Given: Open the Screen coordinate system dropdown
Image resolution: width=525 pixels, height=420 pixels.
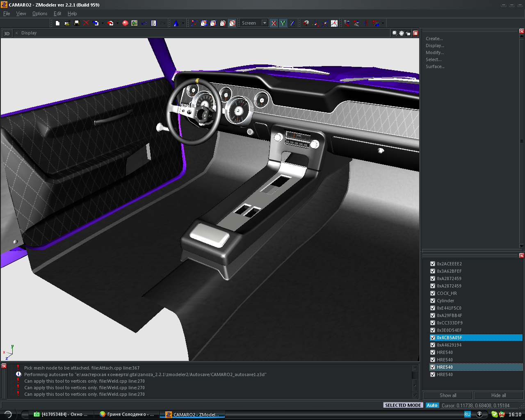Looking at the screenshot, I should click(x=265, y=23).
